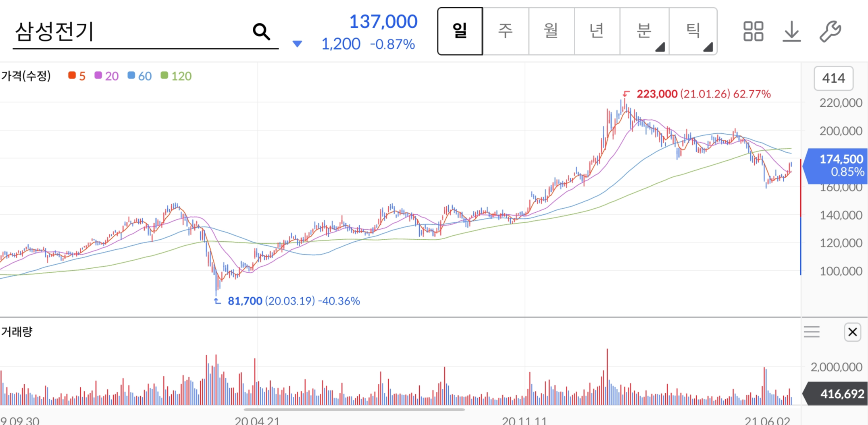Viewport: 868px width, 425px height.
Task: Switch to the 월 monthly tab
Action: tap(551, 31)
